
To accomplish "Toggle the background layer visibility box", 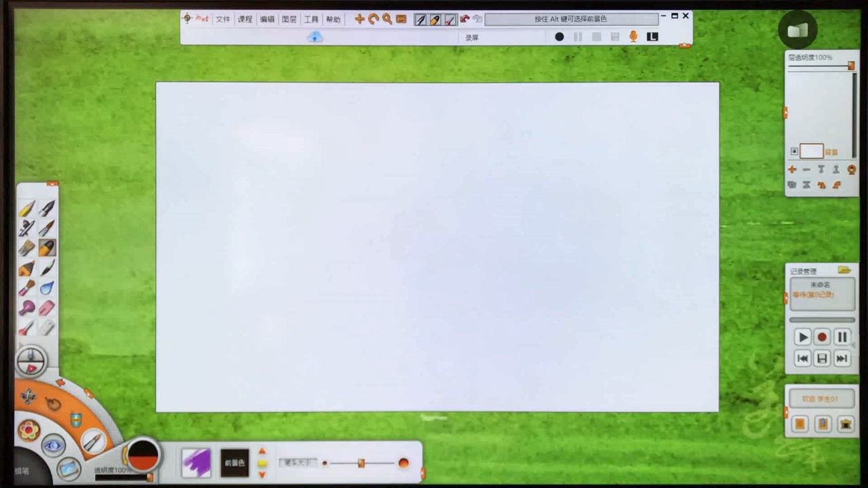I will point(794,151).
